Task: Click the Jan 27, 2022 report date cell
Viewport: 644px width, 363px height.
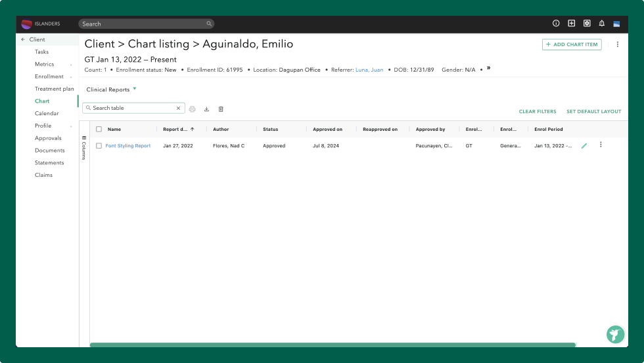Action: tap(178, 145)
